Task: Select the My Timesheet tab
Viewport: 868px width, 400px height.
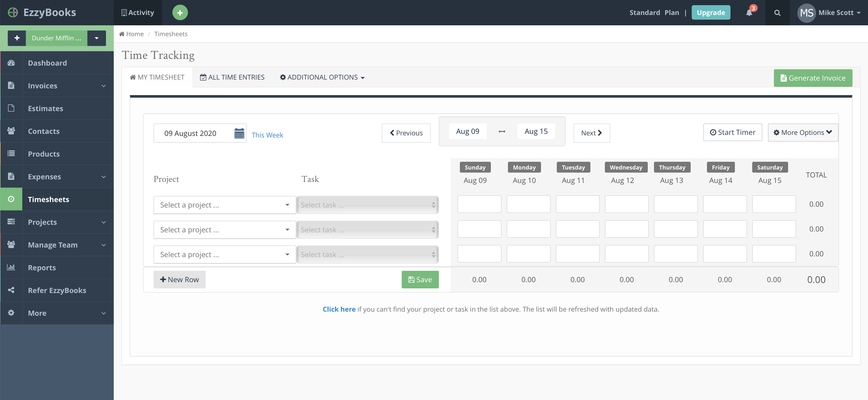Action: click(157, 78)
